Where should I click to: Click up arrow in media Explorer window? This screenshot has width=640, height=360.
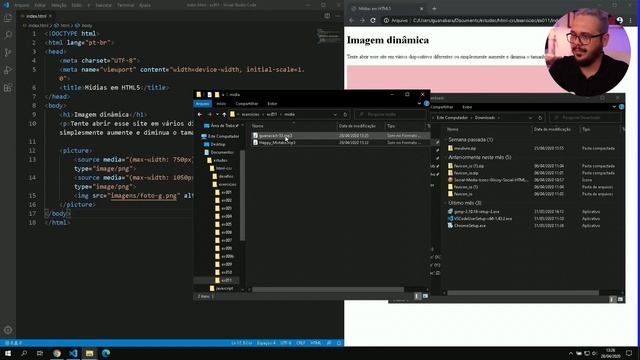coord(224,115)
